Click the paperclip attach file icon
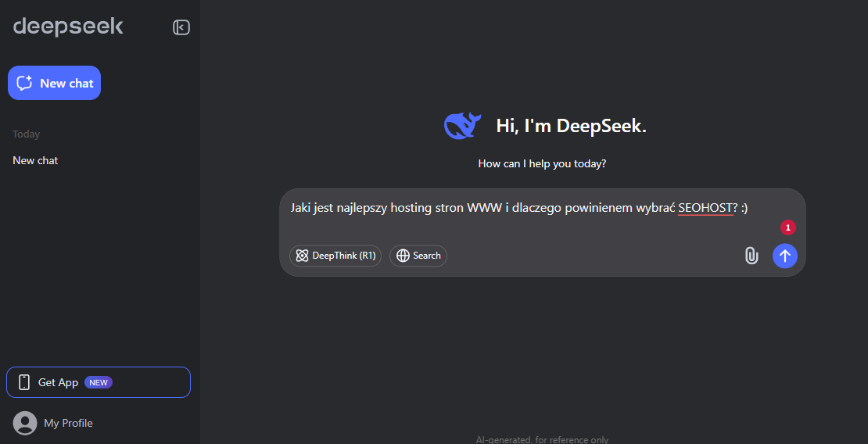 point(751,256)
